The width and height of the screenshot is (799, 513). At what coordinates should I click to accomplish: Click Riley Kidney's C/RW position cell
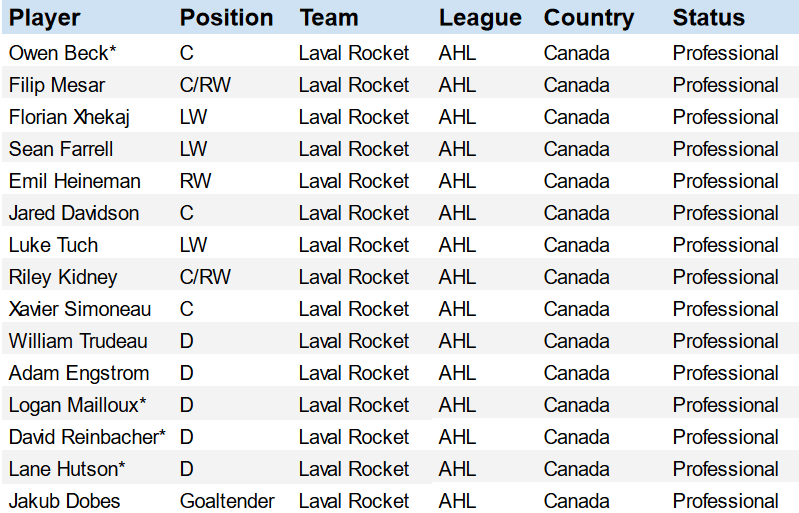(x=205, y=277)
